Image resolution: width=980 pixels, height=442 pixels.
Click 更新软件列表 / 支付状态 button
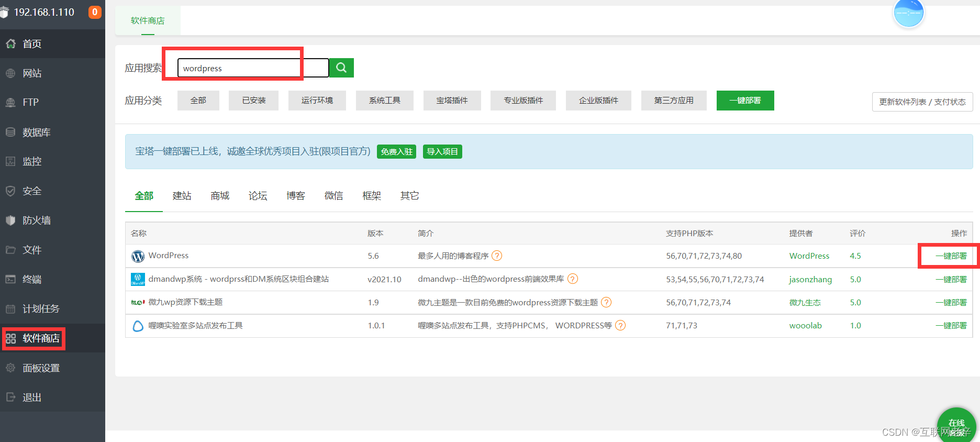click(922, 102)
